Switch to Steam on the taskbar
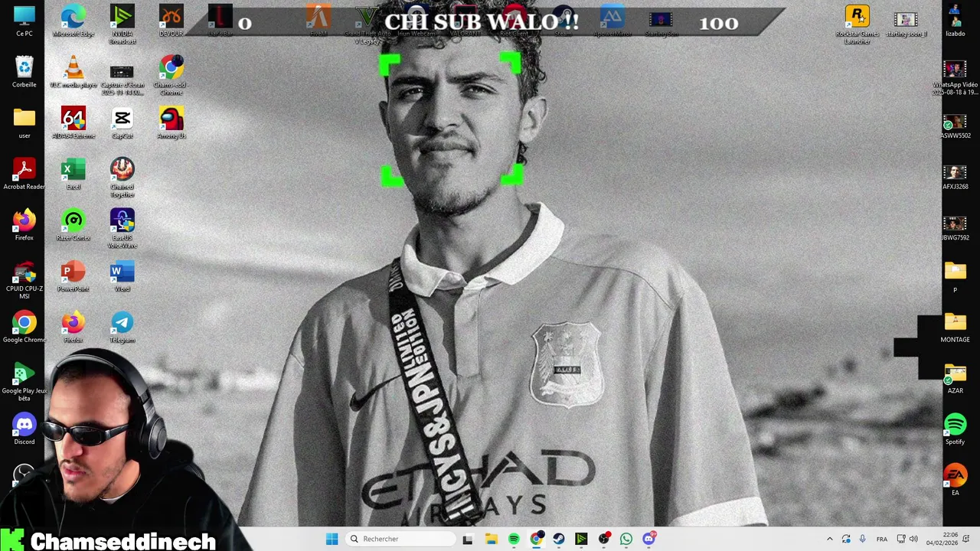The height and width of the screenshot is (551, 980). 559,539
